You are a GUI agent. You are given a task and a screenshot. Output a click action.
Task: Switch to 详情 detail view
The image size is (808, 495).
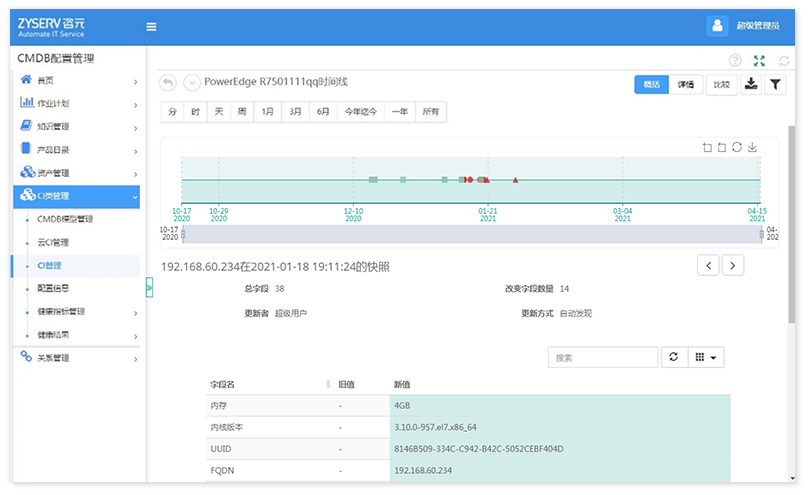click(x=685, y=85)
